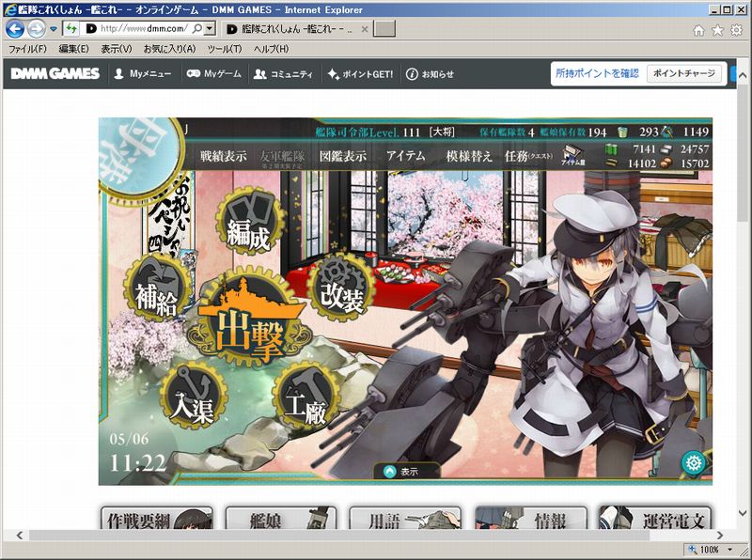The image size is (752, 560).
Task: Open the お気に入り(A) menu
Action: pos(170,49)
